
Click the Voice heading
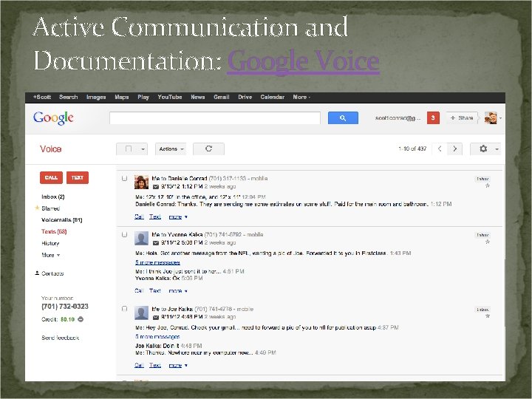(x=50, y=149)
